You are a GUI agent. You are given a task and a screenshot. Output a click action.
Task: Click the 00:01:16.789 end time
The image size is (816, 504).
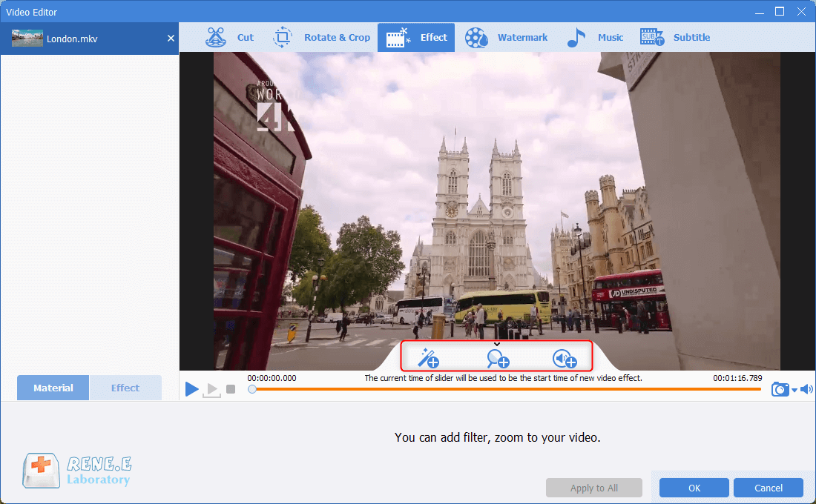(737, 378)
